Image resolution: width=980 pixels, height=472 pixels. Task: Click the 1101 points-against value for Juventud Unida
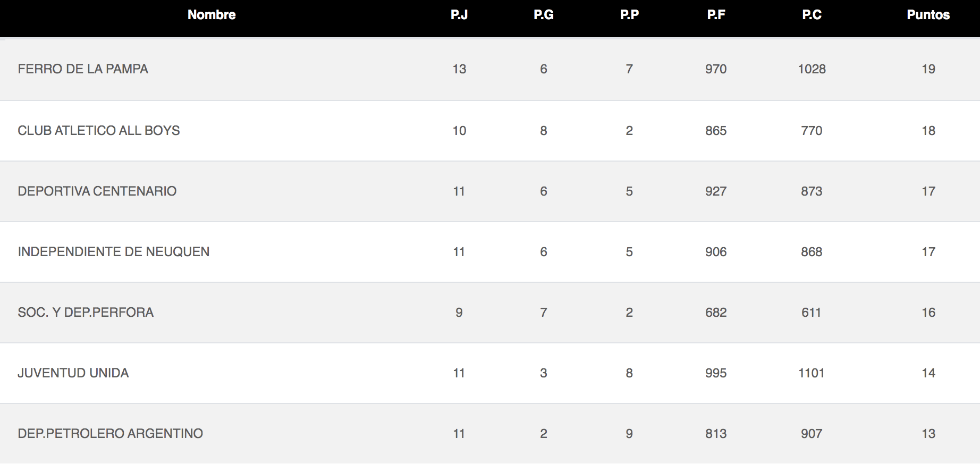tap(812, 373)
